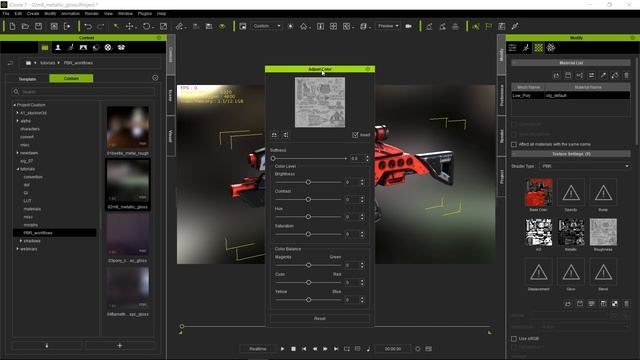Select the green arrow Select tool
Screen dimensions: 640x360
pos(116,27)
